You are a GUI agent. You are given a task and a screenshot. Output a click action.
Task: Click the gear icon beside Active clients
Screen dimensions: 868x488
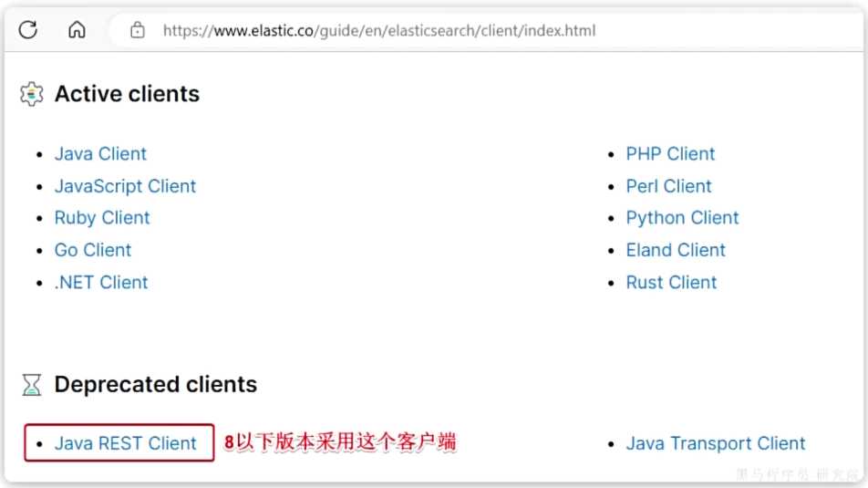coord(32,94)
